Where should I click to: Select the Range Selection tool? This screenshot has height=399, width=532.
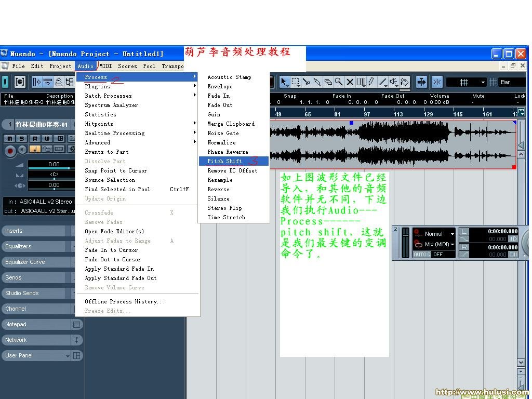click(296, 82)
